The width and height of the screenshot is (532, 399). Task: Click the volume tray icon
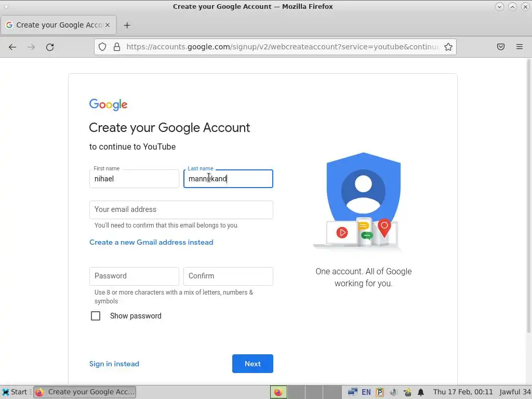pos(393,392)
